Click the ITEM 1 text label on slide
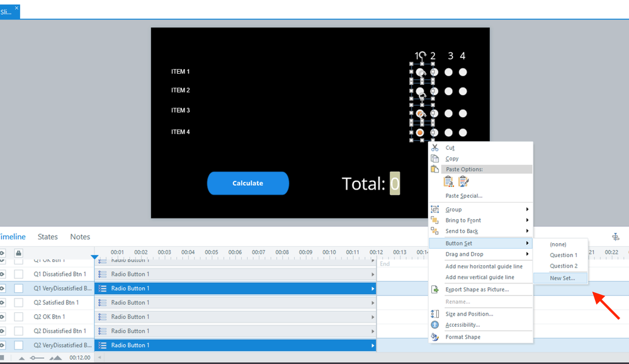This screenshot has height=364, width=629. pyautogui.click(x=181, y=71)
